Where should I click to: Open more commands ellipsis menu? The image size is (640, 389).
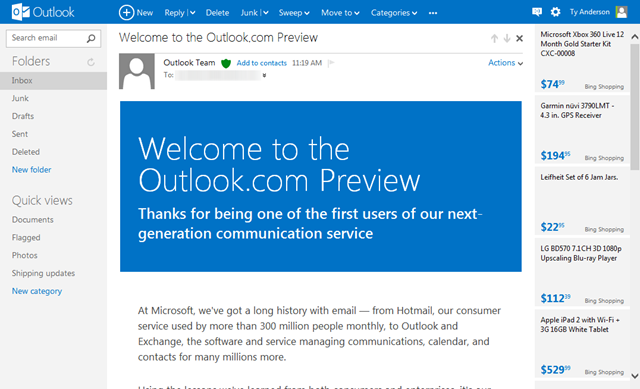(433, 13)
